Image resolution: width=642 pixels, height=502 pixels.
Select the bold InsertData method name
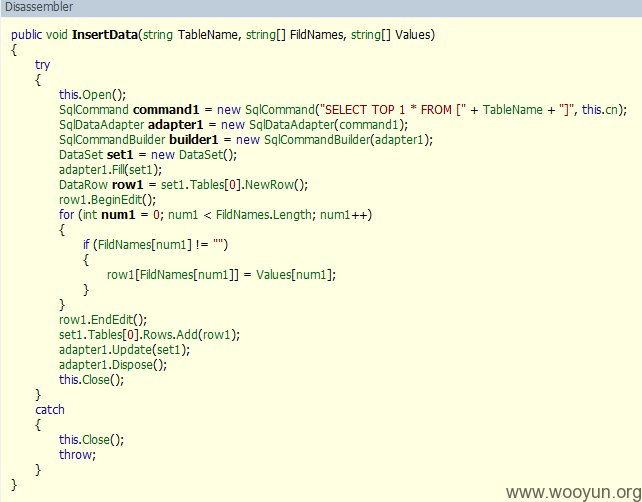click(105, 35)
